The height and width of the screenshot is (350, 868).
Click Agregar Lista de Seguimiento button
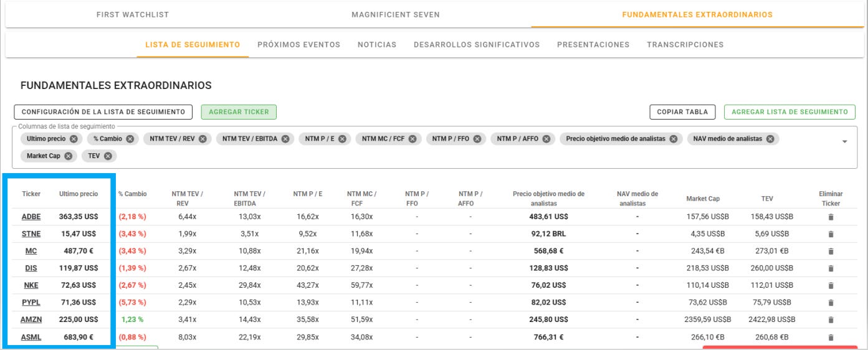[789, 112]
